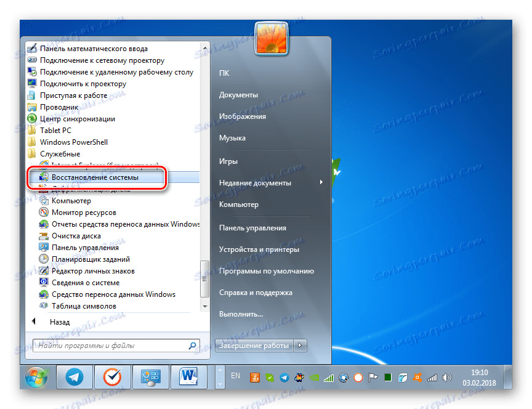
Task: Click the green checkmark tray icon
Action: click(x=270, y=378)
